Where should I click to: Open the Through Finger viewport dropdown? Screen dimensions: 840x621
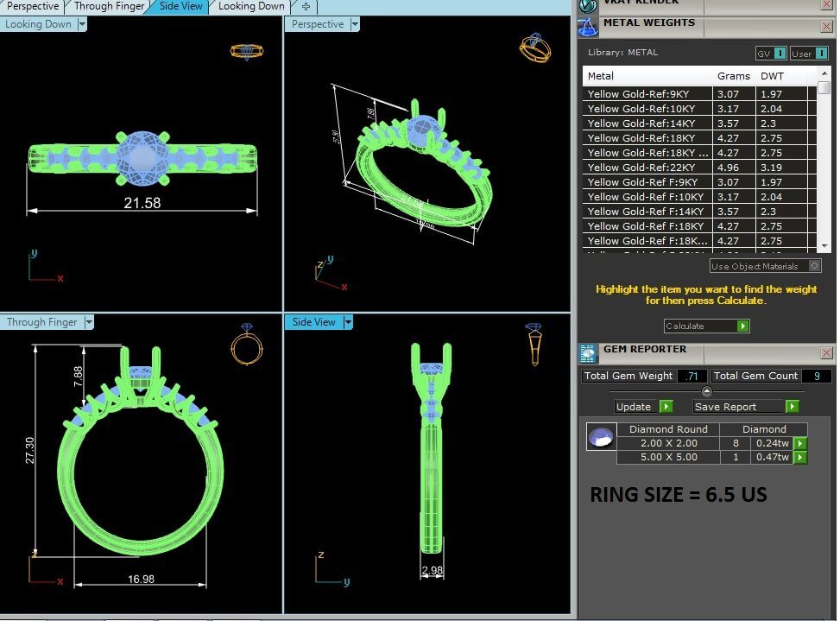click(88, 322)
